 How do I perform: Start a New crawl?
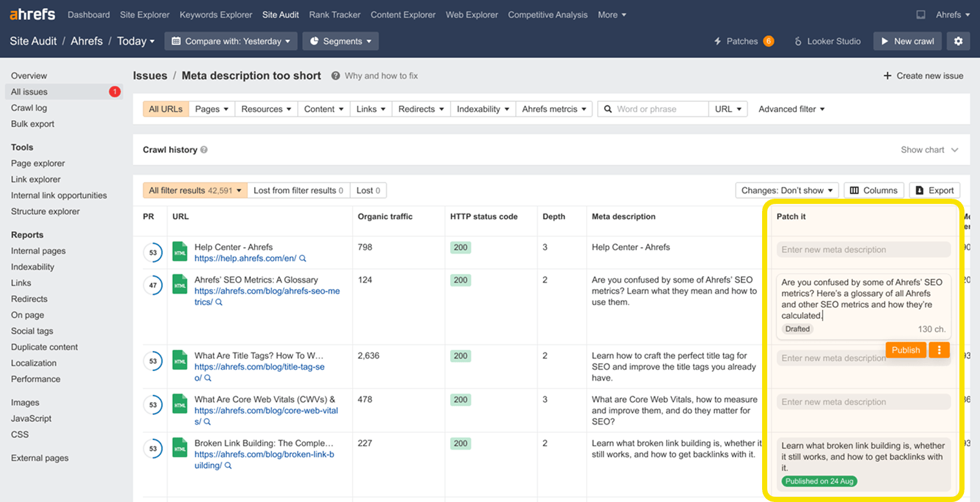(907, 41)
